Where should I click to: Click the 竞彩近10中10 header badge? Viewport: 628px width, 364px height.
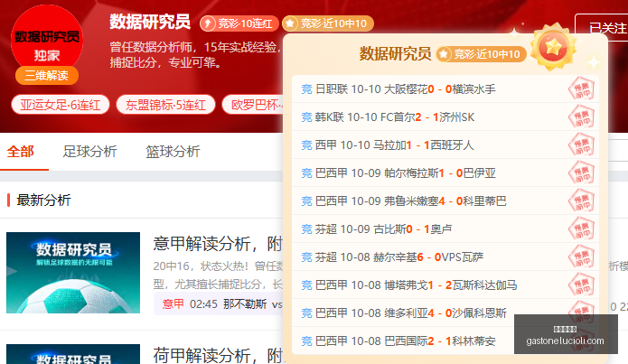(328, 23)
